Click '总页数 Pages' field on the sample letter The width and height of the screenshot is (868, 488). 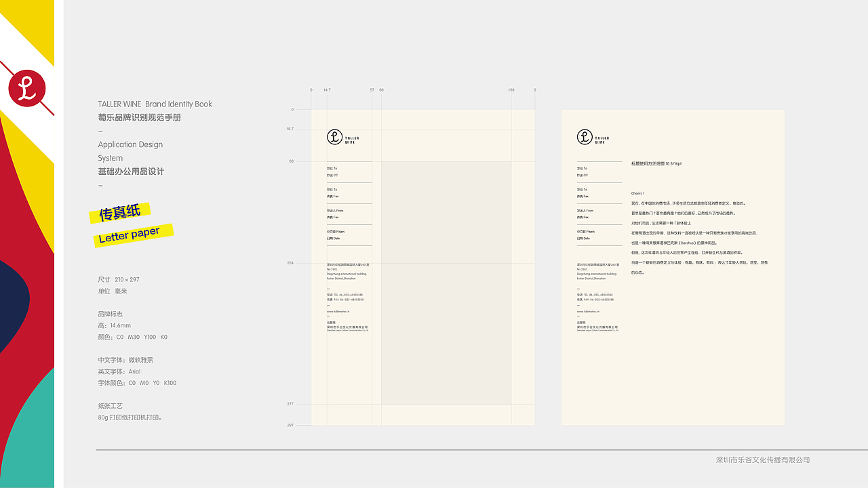586,232
